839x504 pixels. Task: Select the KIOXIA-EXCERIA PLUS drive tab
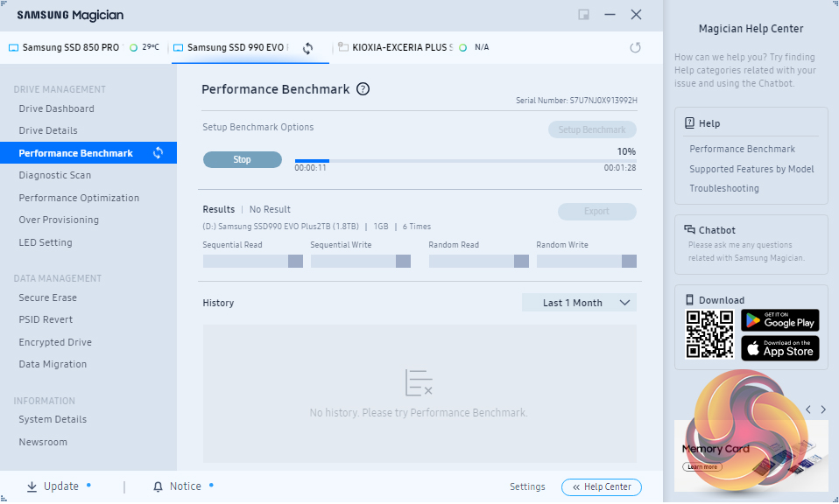pyautogui.click(x=402, y=47)
